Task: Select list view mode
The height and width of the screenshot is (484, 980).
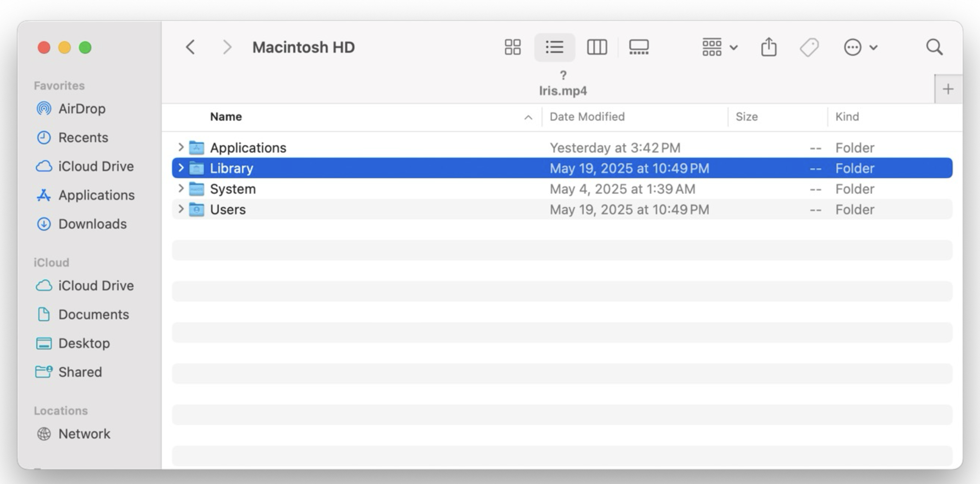Action: pyautogui.click(x=554, y=47)
